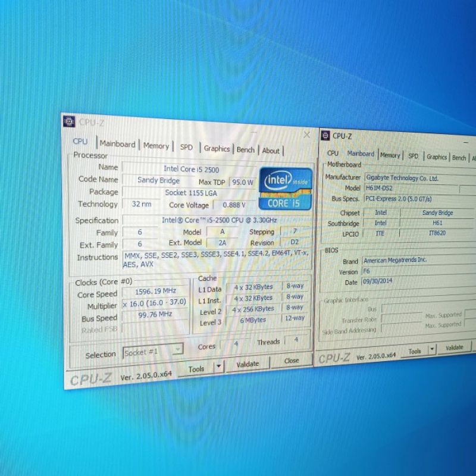Screen dimensions: 476x476
Task: Select the SPD tab in the processor window
Action: [x=186, y=147]
